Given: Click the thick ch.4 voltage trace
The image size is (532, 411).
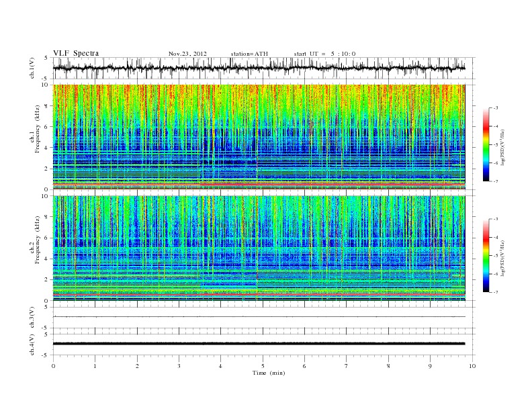Looking at the screenshot, I should pos(259,344).
